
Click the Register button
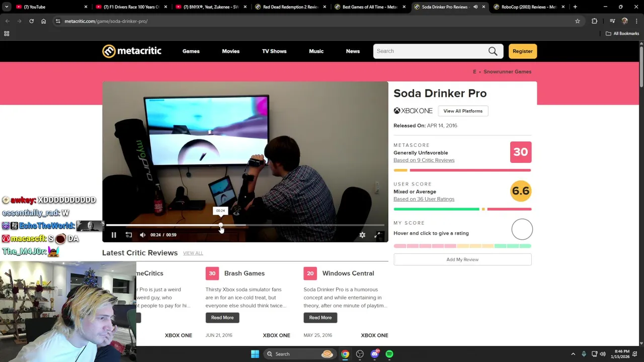pos(522,51)
